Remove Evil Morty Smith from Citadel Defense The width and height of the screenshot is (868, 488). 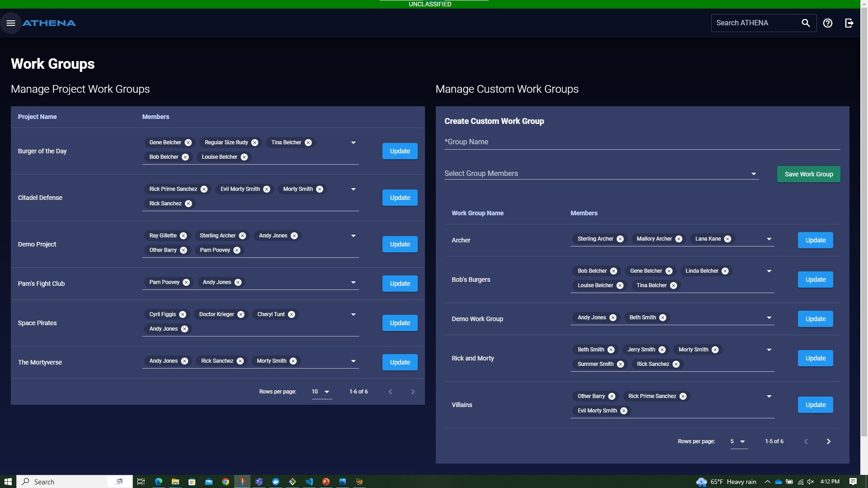pos(266,189)
